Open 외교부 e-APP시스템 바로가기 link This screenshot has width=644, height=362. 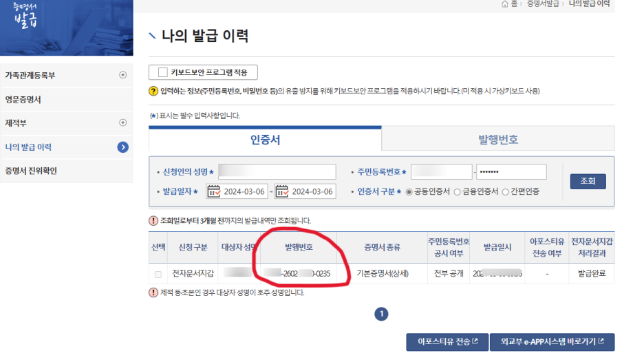coord(552,342)
